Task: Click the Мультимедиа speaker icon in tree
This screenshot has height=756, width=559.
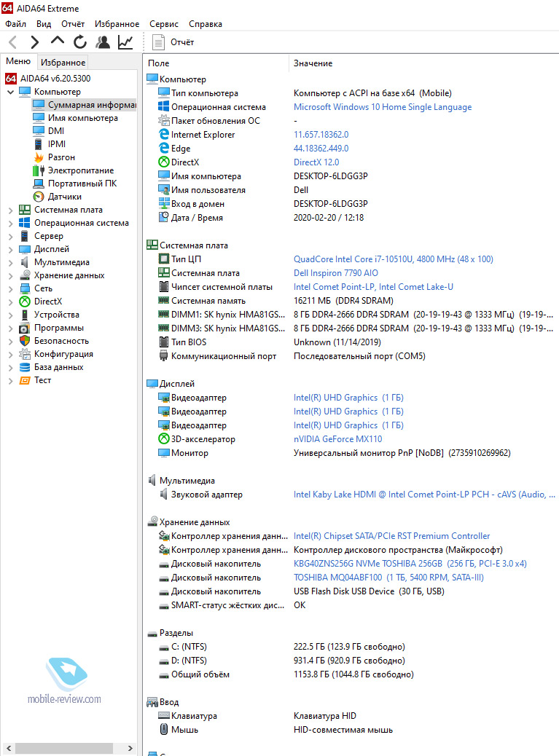Action: tap(25, 262)
